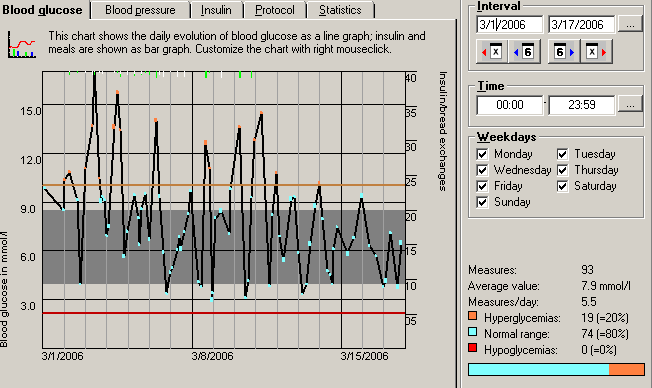Click the small chart thumbnail icon beside the description
Viewport: 652px width, 388px height.
[x=22, y=44]
